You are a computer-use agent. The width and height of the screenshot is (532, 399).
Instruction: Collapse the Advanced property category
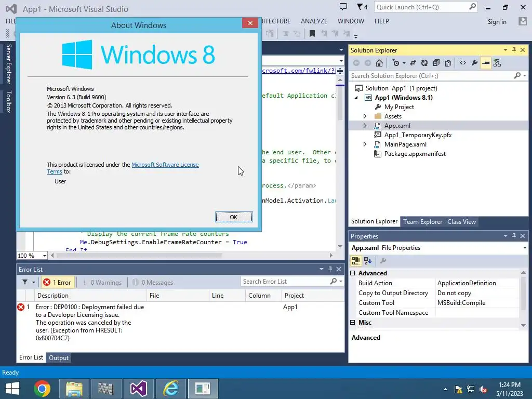tap(353, 273)
